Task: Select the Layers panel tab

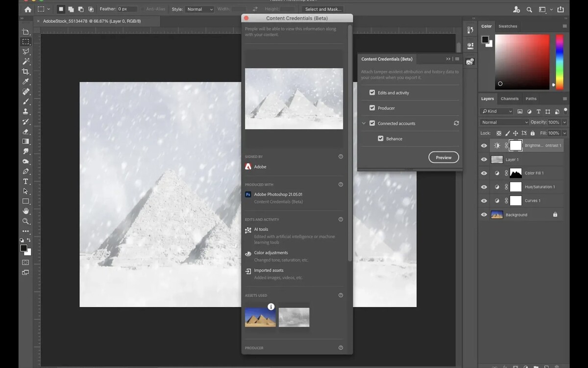Action: 488,99
